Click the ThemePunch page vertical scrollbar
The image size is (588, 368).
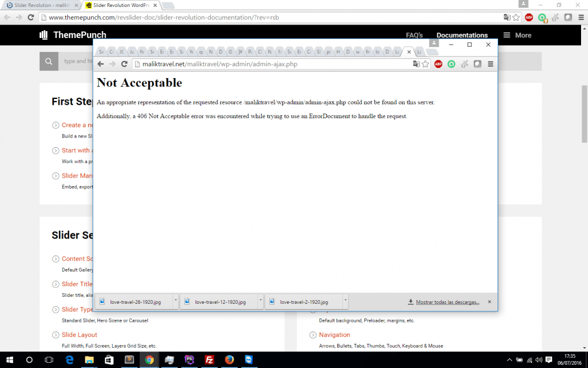(584, 114)
